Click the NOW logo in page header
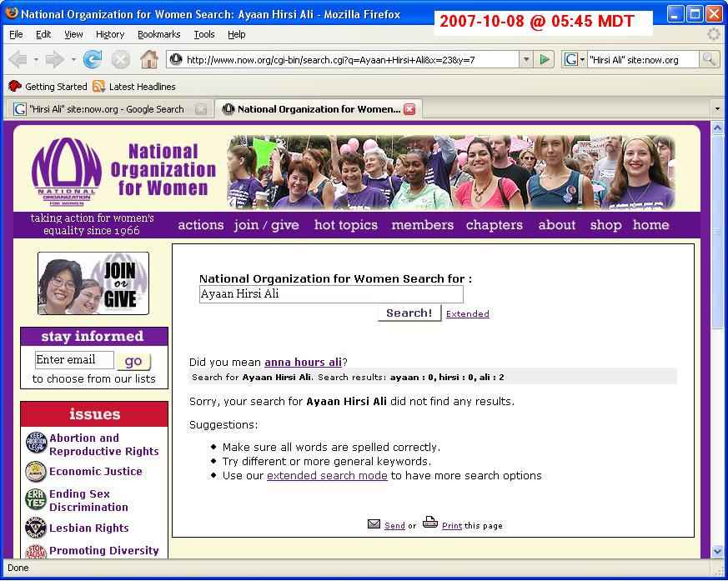This screenshot has width=728, height=581. point(67,171)
